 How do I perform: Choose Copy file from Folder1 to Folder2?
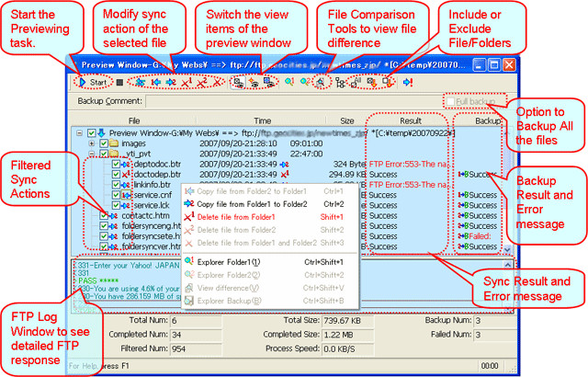pyautogui.click(x=269, y=204)
